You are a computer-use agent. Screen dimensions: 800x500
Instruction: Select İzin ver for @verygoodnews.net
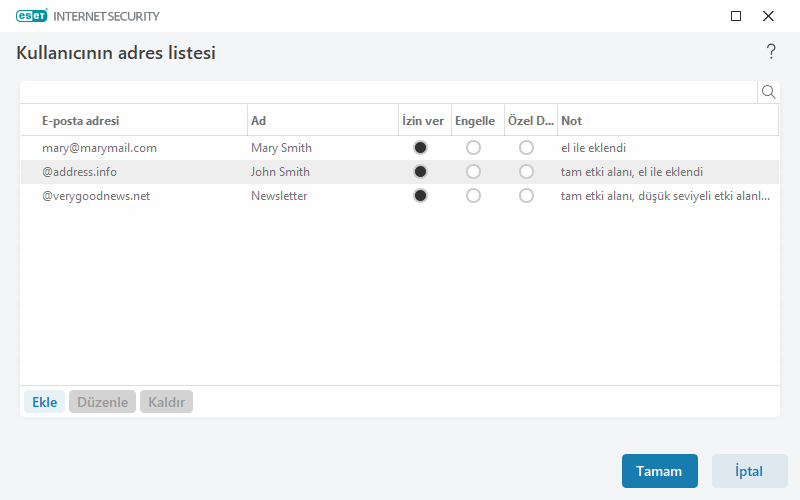point(420,196)
